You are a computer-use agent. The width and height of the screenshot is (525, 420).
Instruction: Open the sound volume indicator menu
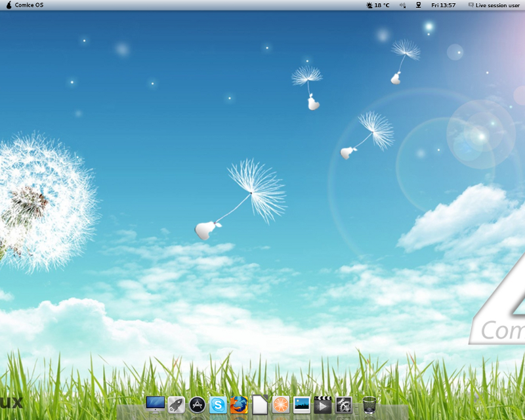(x=402, y=5)
